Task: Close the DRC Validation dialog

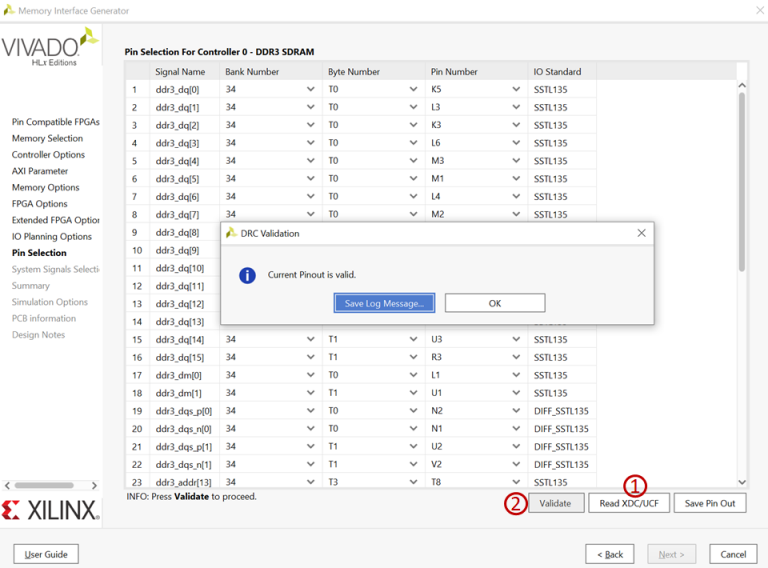Action: (x=641, y=233)
